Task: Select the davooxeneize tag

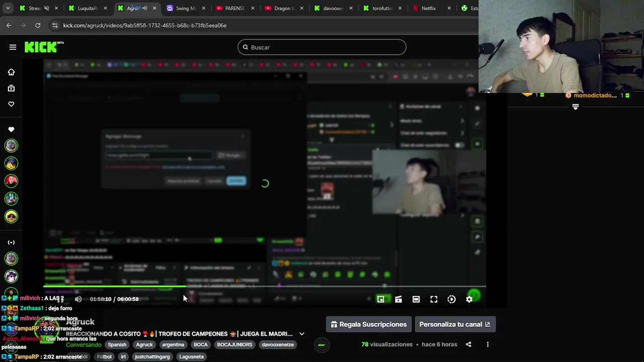Action: [278, 344]
